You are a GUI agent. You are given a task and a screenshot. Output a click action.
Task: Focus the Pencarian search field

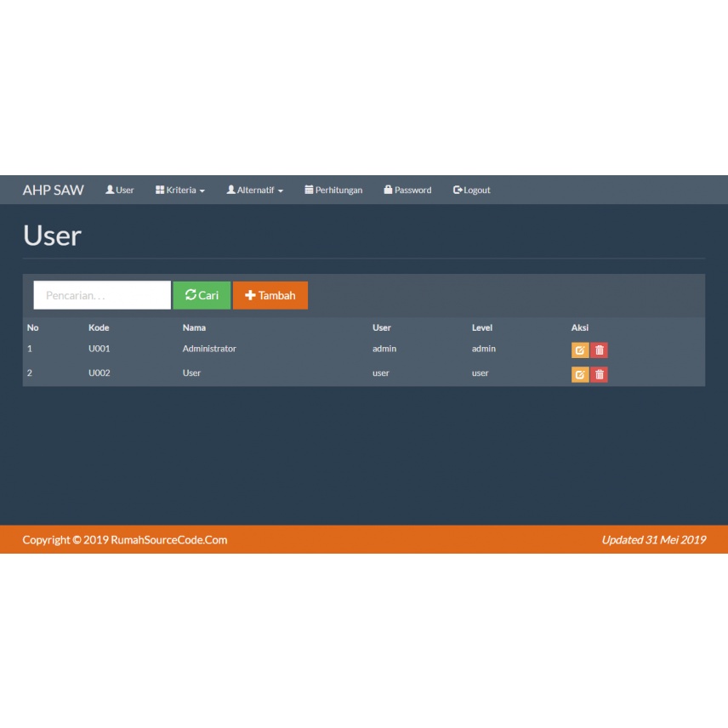pos(102,295)
